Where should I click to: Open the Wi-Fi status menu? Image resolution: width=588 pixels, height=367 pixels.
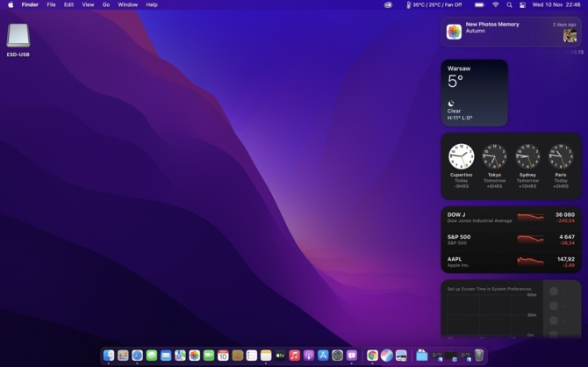pos(495,4)
